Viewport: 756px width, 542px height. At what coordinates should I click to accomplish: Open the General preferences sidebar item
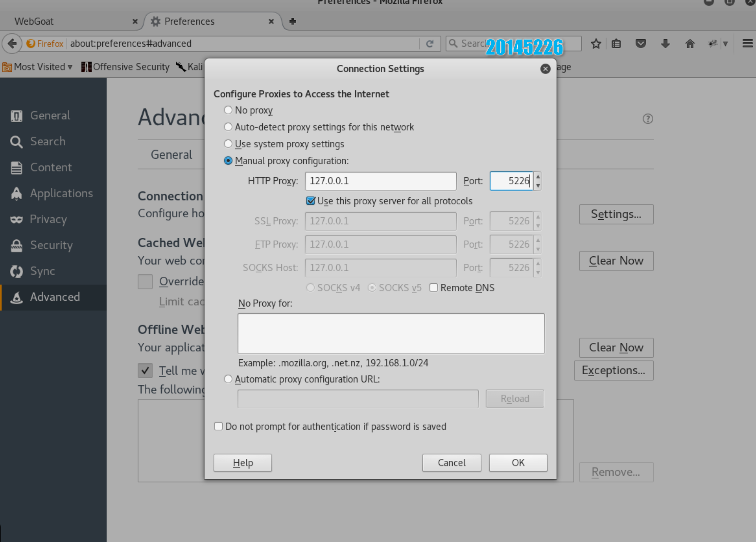(x=53, y=116)
